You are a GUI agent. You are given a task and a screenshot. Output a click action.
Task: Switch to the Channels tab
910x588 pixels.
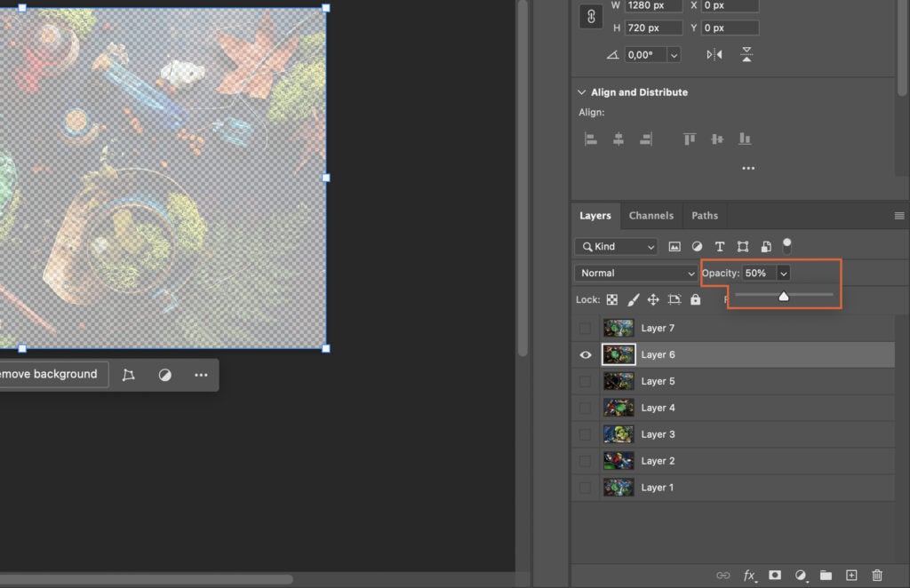point(651,215)
